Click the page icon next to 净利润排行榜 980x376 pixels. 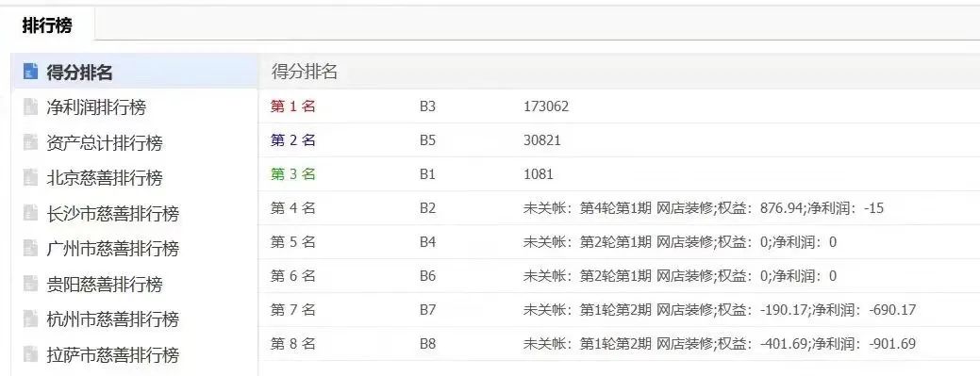point(30,106)
